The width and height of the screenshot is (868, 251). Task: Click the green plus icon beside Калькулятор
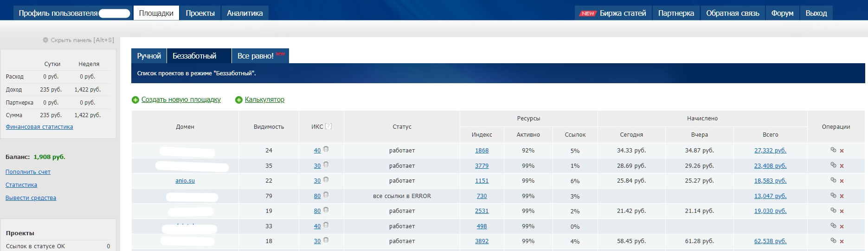tap(239, 100)
